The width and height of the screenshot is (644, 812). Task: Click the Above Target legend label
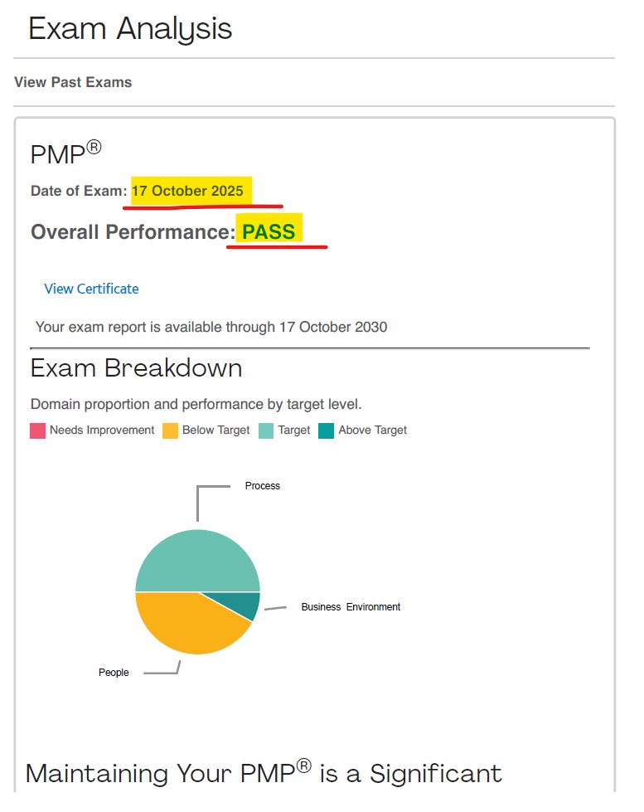[x=373, y=430]
